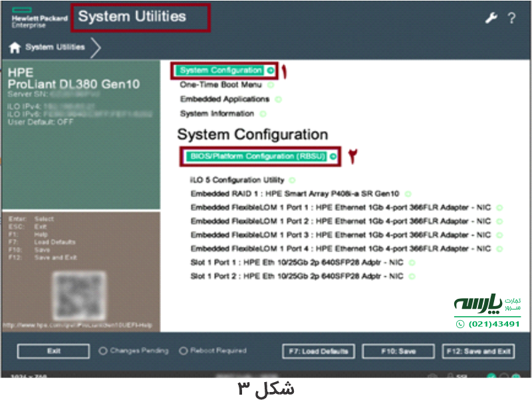Screen dimensions: 532x400
Task: Click the Reboot Required indicator circle
Action: (x=184, y=351)
